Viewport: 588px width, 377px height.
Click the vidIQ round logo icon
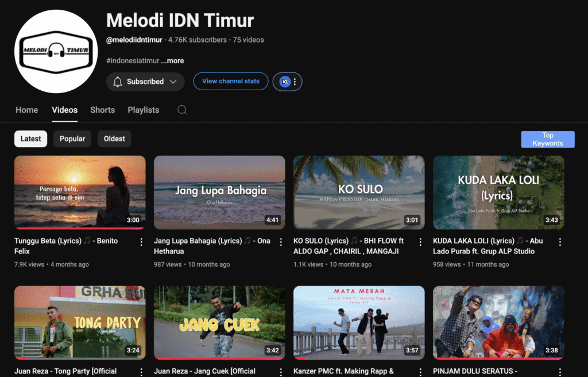coord(285,82)
